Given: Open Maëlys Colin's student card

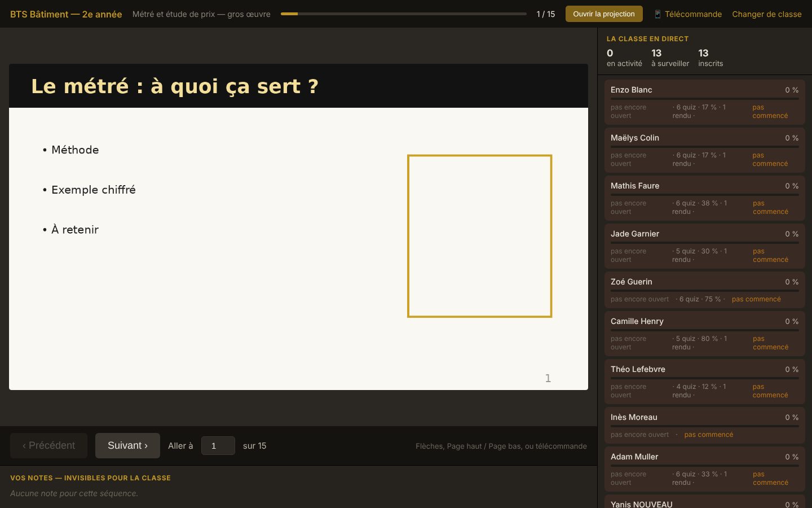Looking at the screenshot, I should pyautogui.click(x=705, y=150).
